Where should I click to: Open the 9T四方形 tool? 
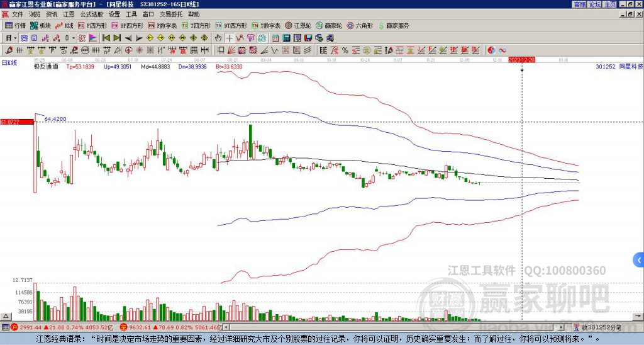click(x=231, y=25)
